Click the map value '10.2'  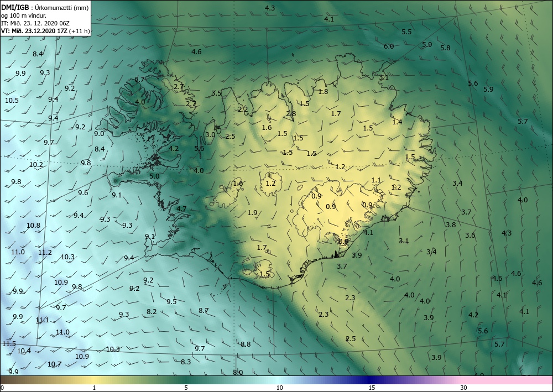click(36, 165)
